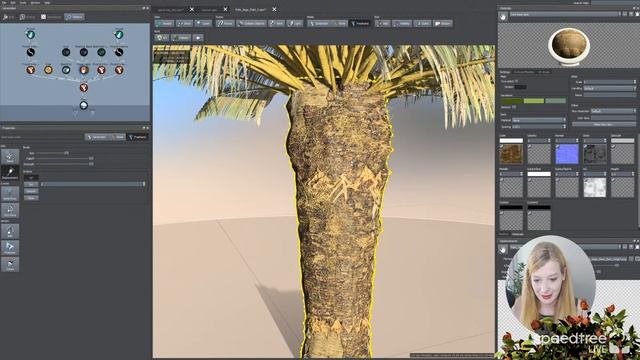The image size is (640, 360).
Task: Select the Bend tool above the Displacement tool
Action: tap(10, 156)
